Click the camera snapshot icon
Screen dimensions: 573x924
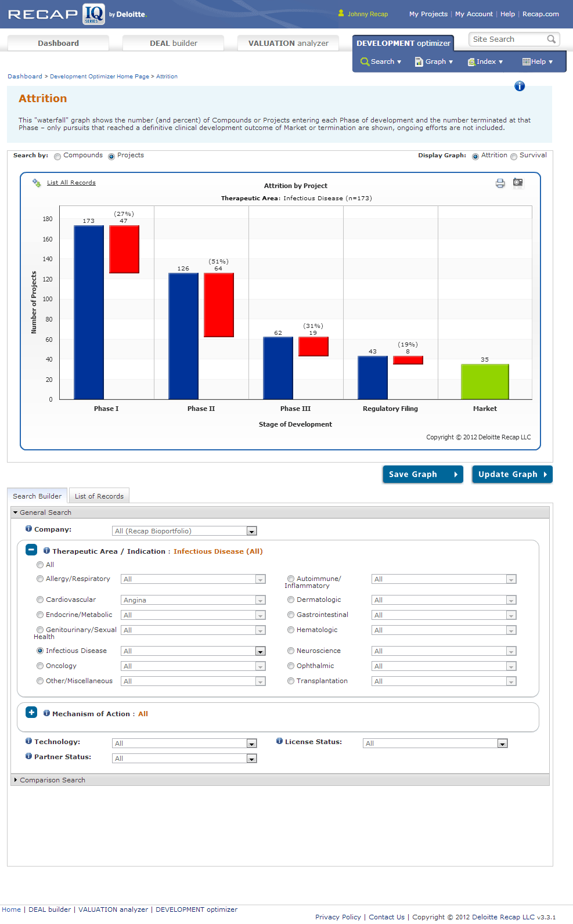pyautogui.click(x=518, y=183)
